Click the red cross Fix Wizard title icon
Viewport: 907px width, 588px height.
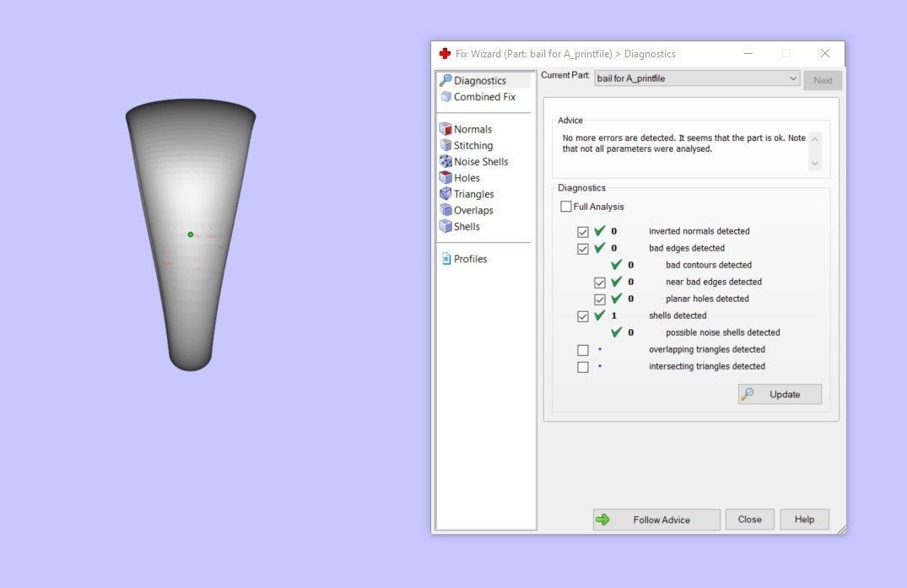click(445, 53)
